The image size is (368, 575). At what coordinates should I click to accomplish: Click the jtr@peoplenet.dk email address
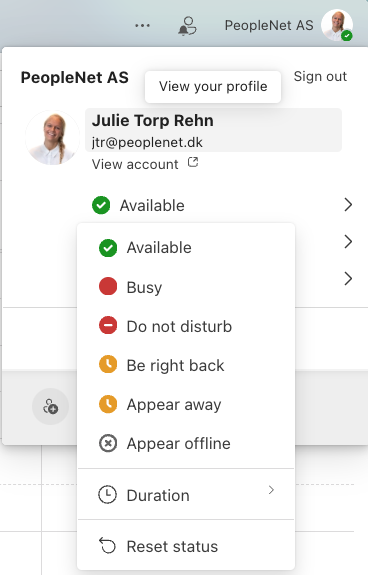[x=147, y=142]
